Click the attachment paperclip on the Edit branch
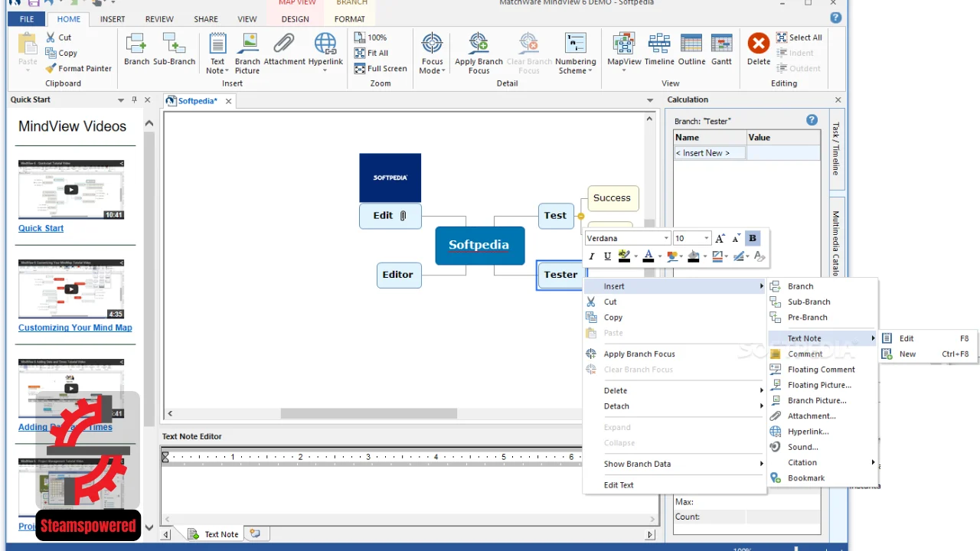This screenshot has height=551, width=980. click(x=403, y=216)
